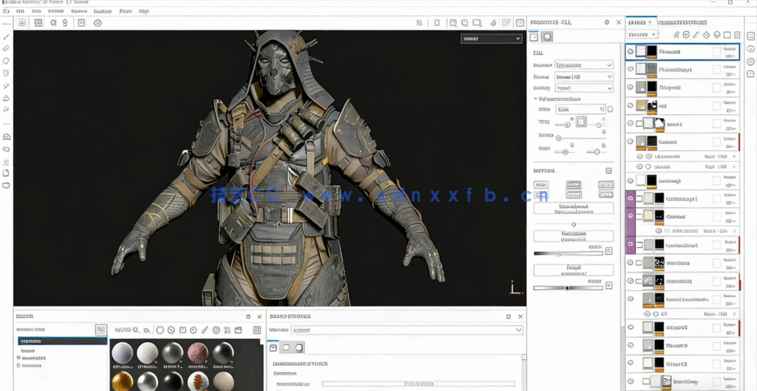Viewport: 757px width, 391px height.
Task: Click the first icon in top-right viewport toolbar
Action: (419, 23)
